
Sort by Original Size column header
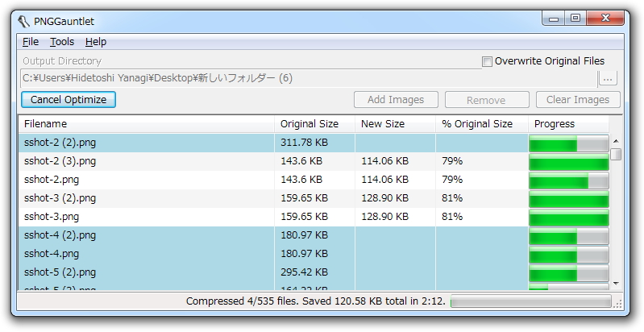[x=314, y=124]
